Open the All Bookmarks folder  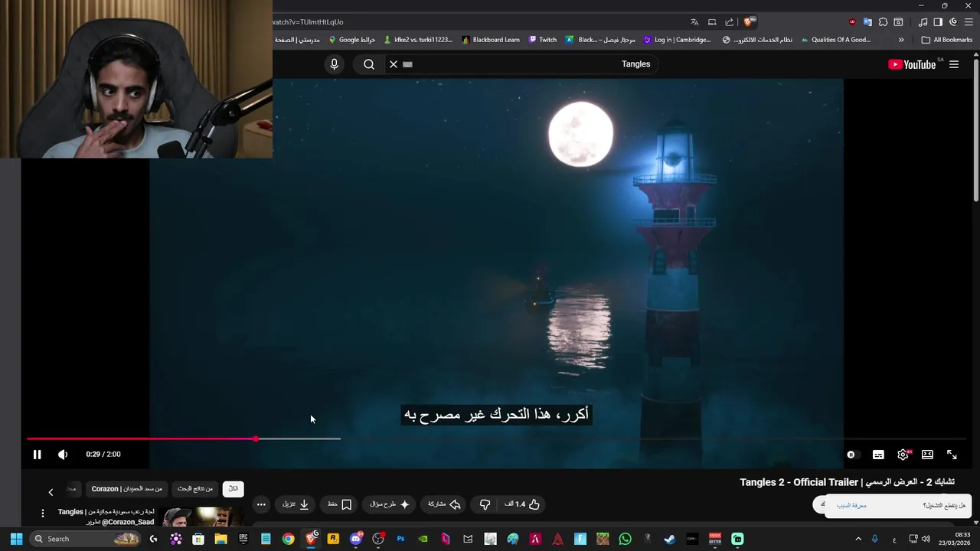coord(946,40)
